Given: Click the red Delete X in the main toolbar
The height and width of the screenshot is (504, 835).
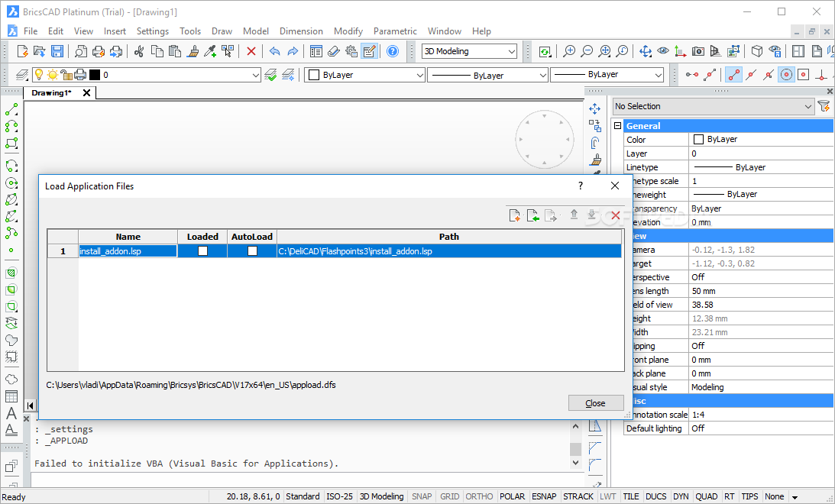Looking at the screenshot, I should pyautogui.click(x=251, y=51).
